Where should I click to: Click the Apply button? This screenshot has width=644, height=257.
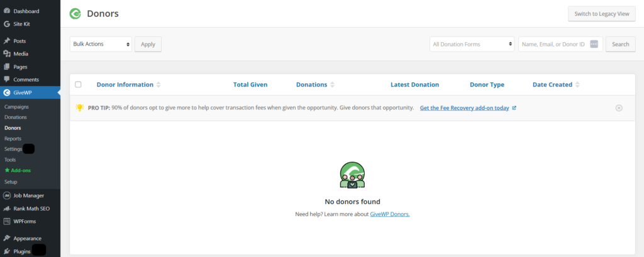[x=148, y=45]
